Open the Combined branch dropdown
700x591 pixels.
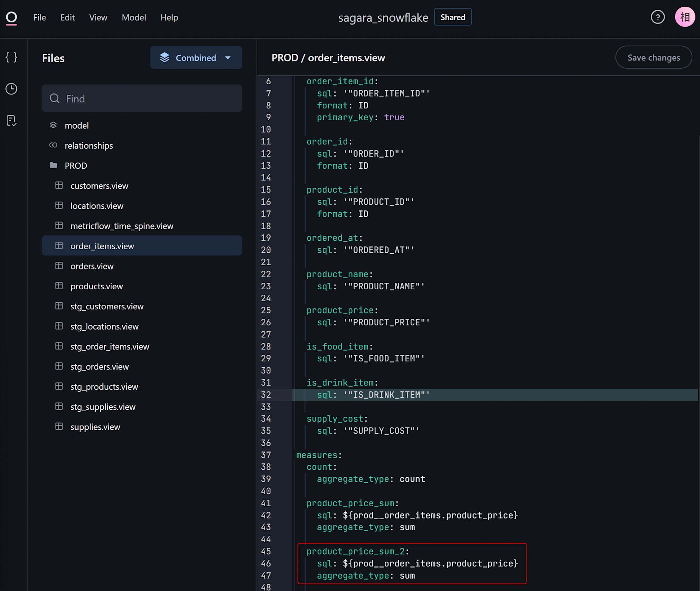coord(196,57)
